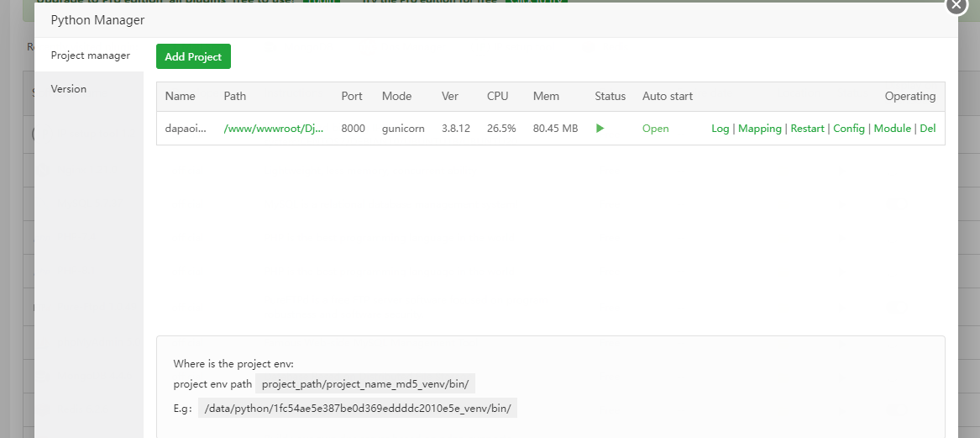Click the CPU column header
The image size is (980, 438).
pos(498,96)
